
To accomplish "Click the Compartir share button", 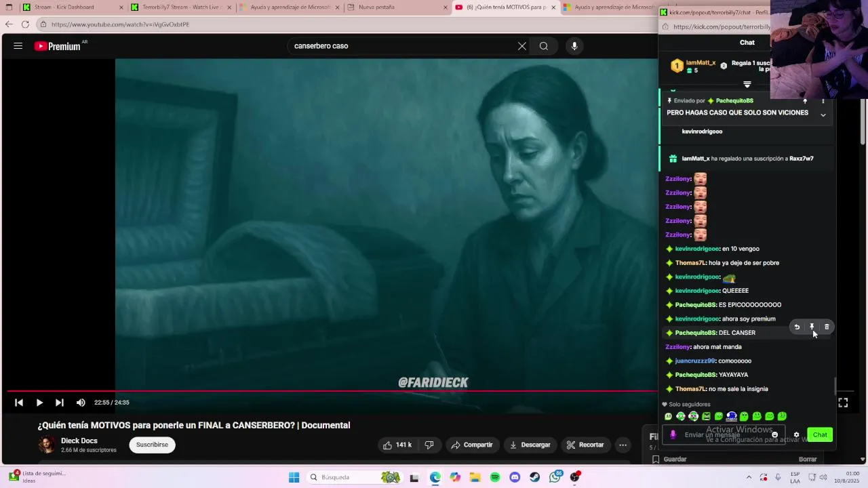I will pyautogui.click(x=472, y=445).
